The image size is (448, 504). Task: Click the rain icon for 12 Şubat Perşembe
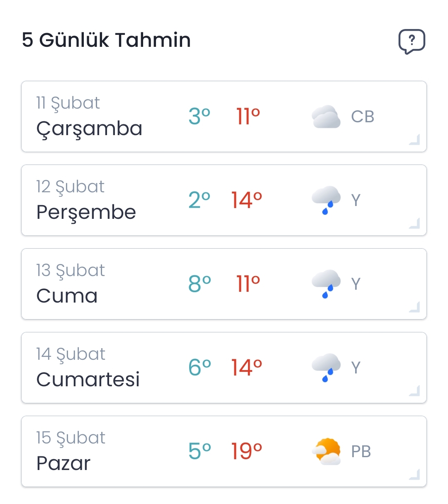(x=326, y=200)
